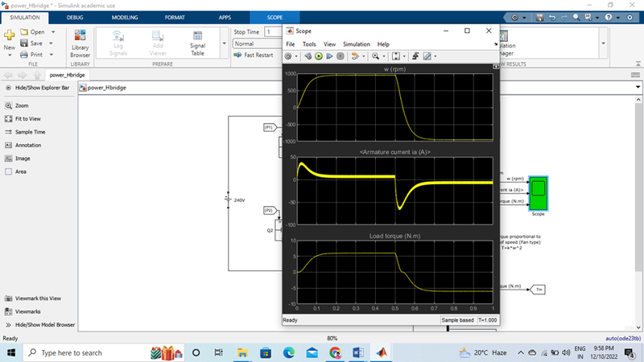Expand the Scope configuration gear dropdown arrow

(295, 56)
